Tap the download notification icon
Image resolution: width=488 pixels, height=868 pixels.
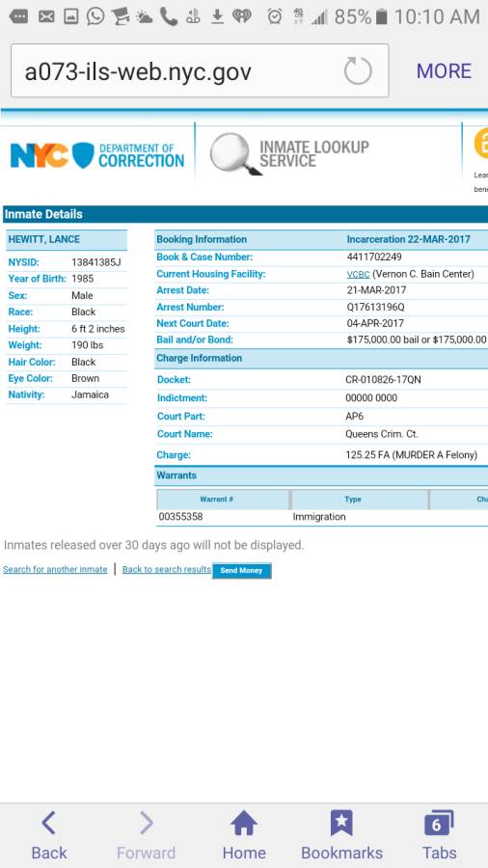pos(217,17)
